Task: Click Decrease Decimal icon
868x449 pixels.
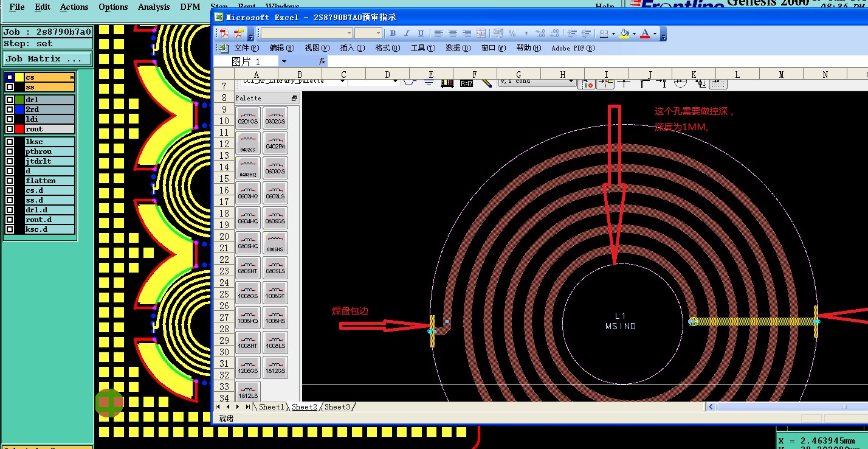Action: pyautogui.click(x=555, y=33)
